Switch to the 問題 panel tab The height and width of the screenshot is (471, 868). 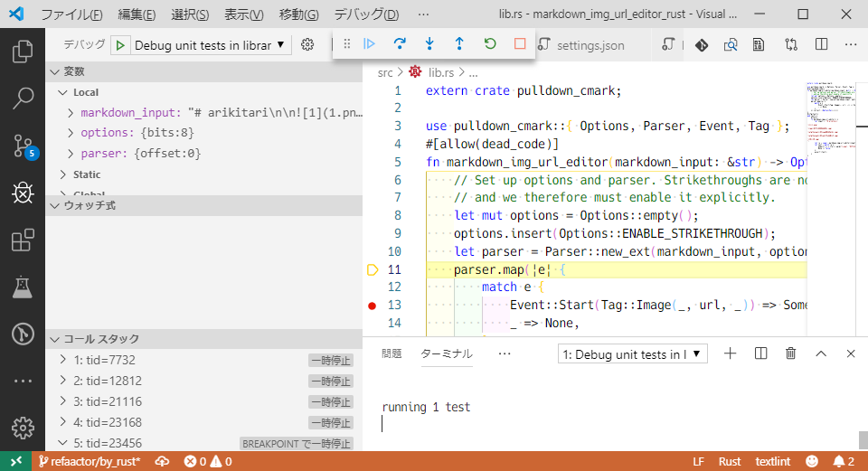[392, 353]
